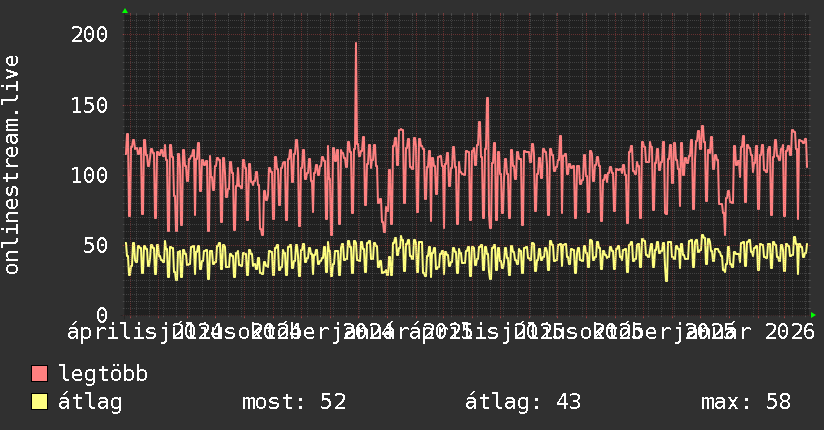Screen dimensions: 824x430
Task: Click the onlinestream.live vertical axis title
Action: pos(11,165)
